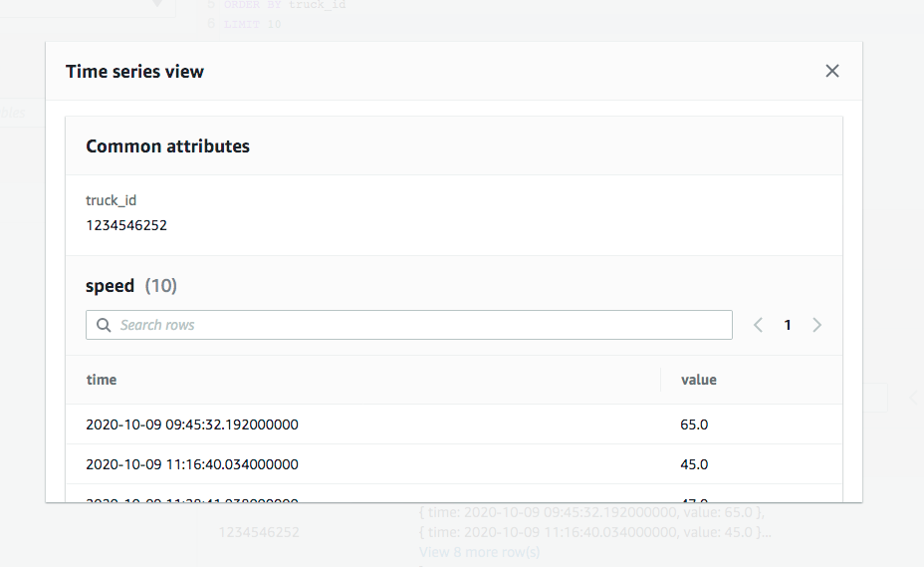This screenshot has width=924, height=567.
Task: Click divider between time and value columns
Action: [661, 380]
